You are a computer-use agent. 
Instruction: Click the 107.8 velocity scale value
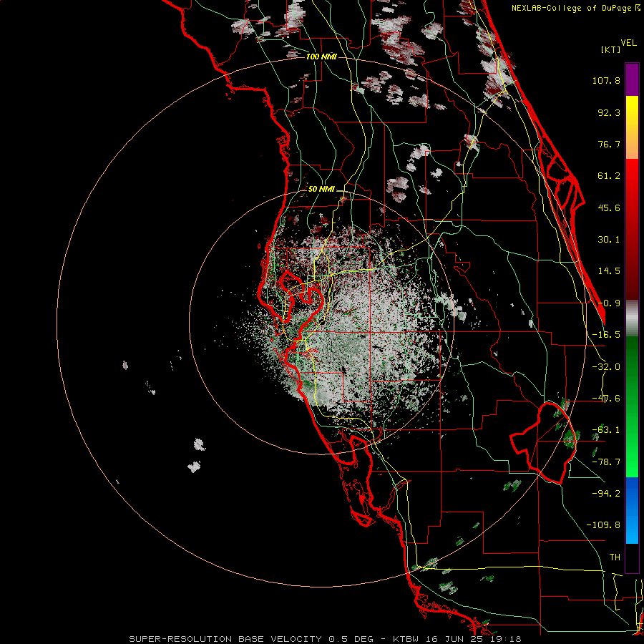pos(606,80)
